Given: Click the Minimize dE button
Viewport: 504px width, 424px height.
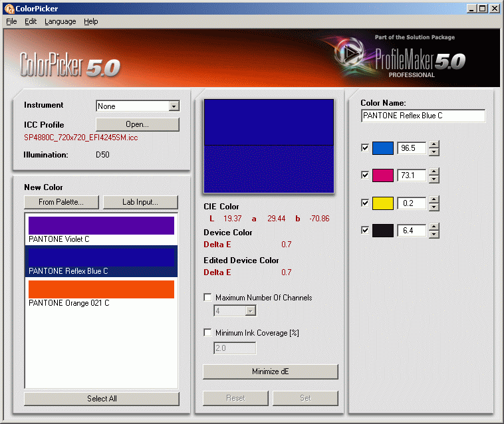Looking at the screenshot, I should coord(271,371).
